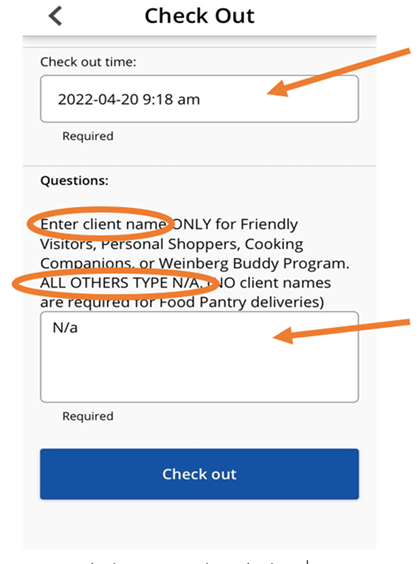Click the 'Friendly' word in the question
The width and height of the screenshot is (419, 564).
(269, 225)
